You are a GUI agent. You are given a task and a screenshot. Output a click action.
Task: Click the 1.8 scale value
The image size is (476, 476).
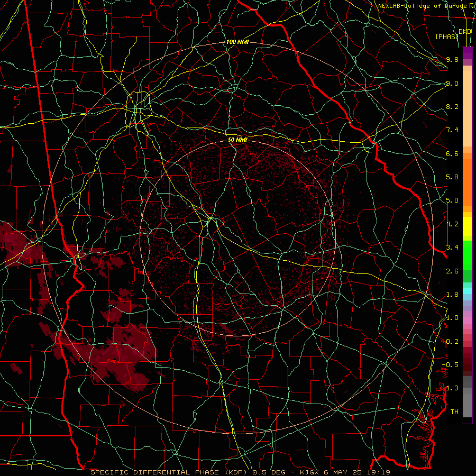[452, 295]
